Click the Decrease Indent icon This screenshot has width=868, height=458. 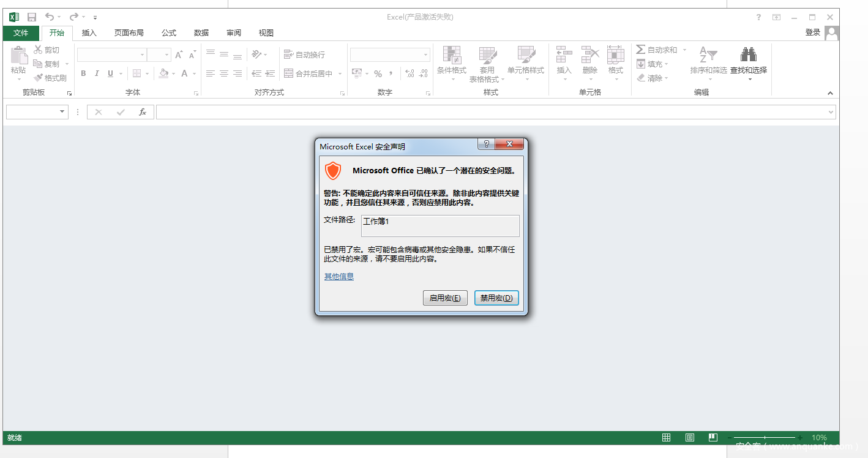(x=256, y=73)
